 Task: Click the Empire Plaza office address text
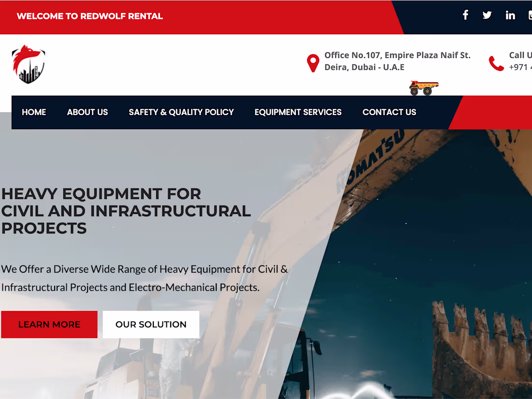coord(397,61)
